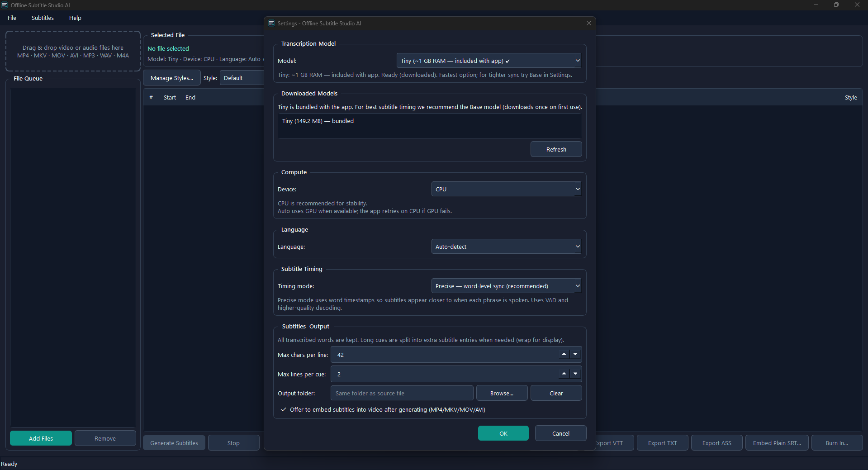The height and width of the screenshot is (470, 868).
Task: Open the Help menu
Action: point(75,18)
